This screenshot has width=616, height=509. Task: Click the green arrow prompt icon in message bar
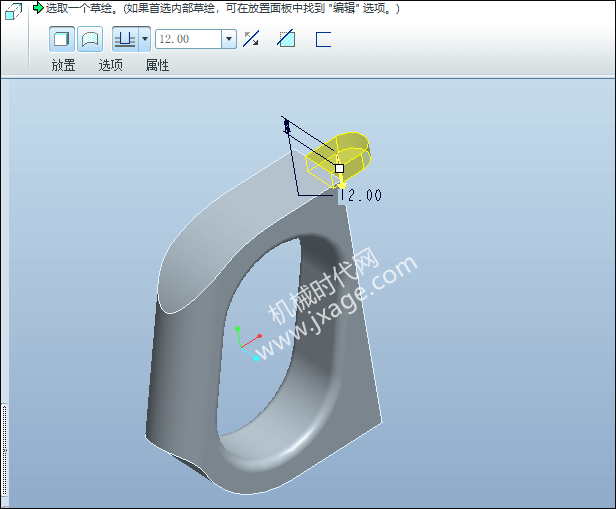38,7
